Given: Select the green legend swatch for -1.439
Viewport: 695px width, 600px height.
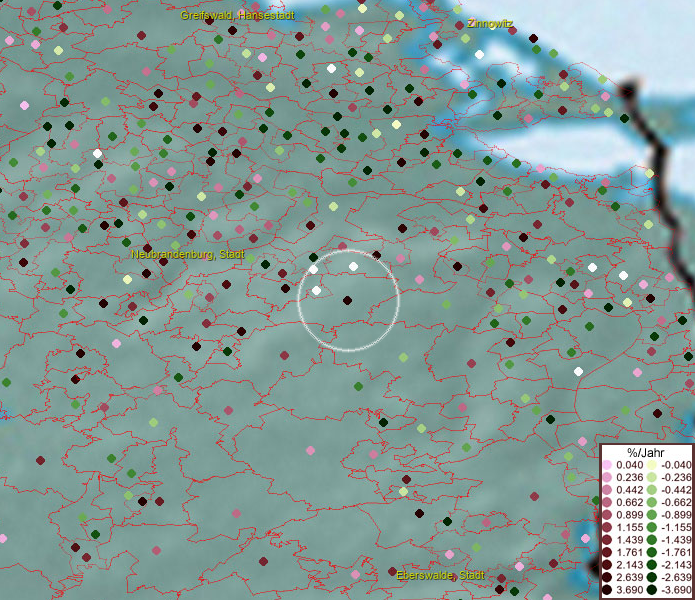Looking at the screenshot, I should (x=652, y=540).
